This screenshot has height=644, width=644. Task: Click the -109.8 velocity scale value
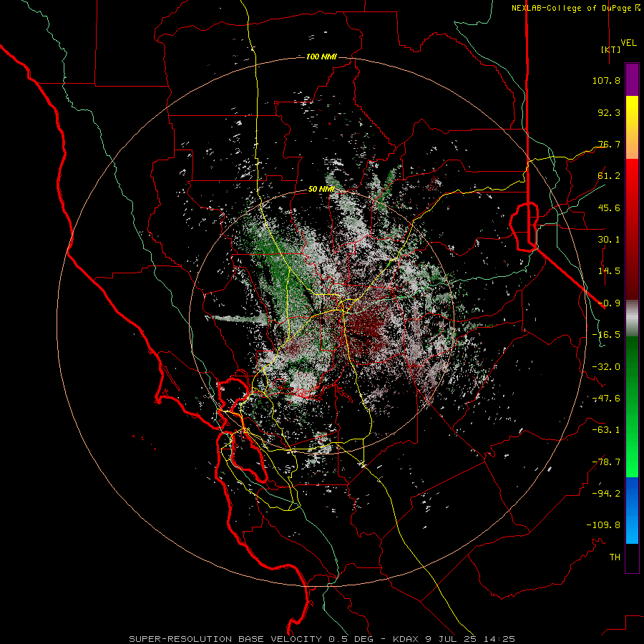coord(603,525)
